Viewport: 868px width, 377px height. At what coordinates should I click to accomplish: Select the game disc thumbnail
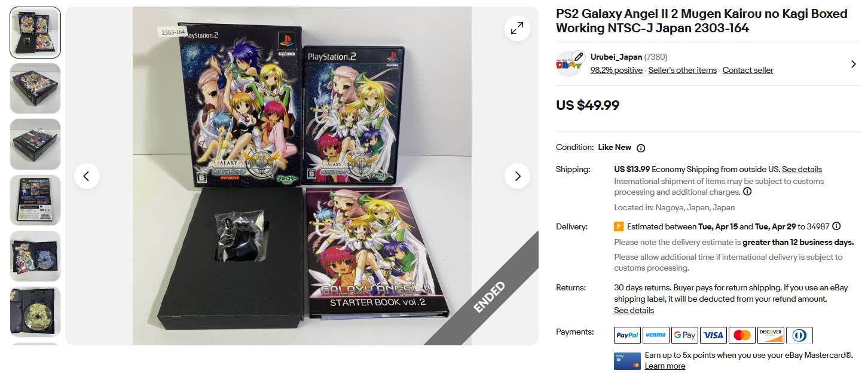coord(35,312)
